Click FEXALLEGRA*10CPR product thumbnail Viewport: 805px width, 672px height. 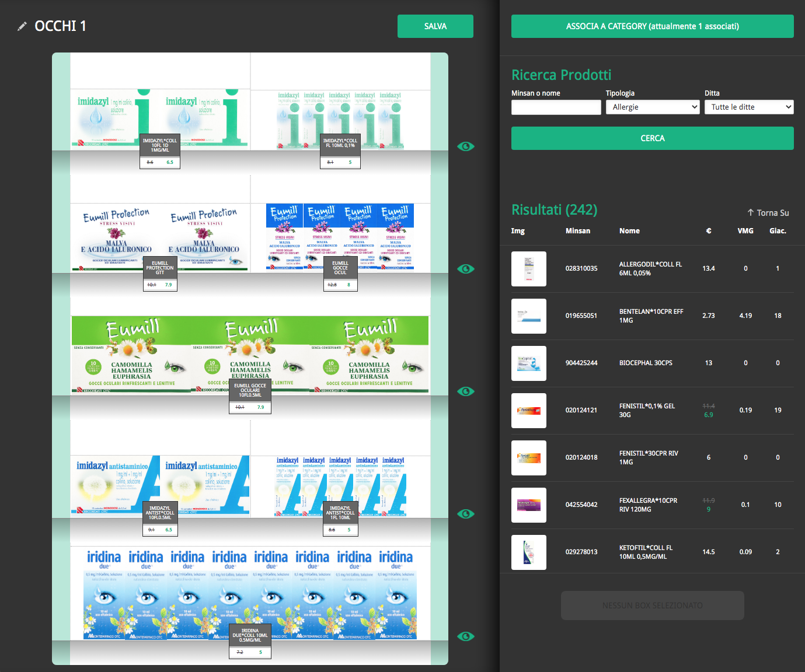click(x=529, y=505)
